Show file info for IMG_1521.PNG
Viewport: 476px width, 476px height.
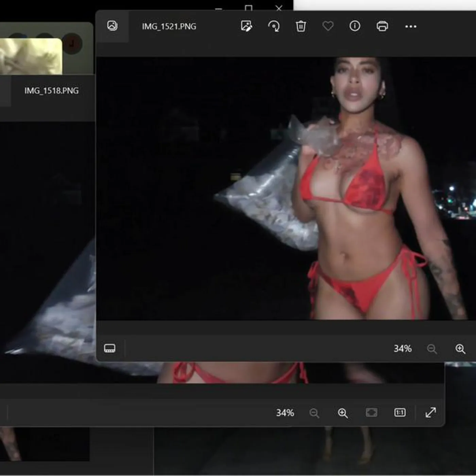[355, 26]
